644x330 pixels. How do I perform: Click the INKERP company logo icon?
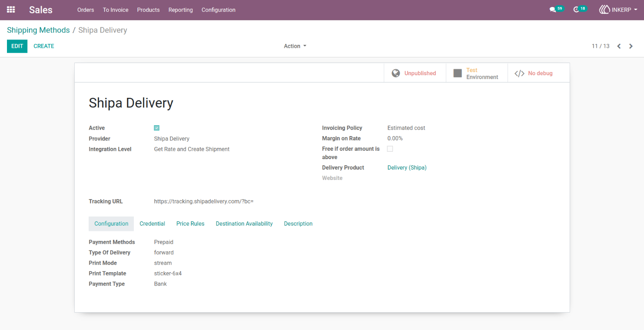pos(604,10)
